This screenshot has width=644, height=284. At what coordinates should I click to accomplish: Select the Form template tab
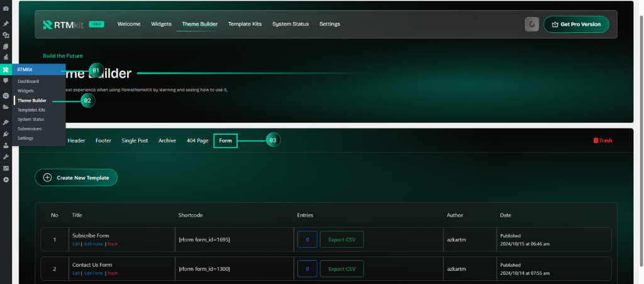(226, 140)
